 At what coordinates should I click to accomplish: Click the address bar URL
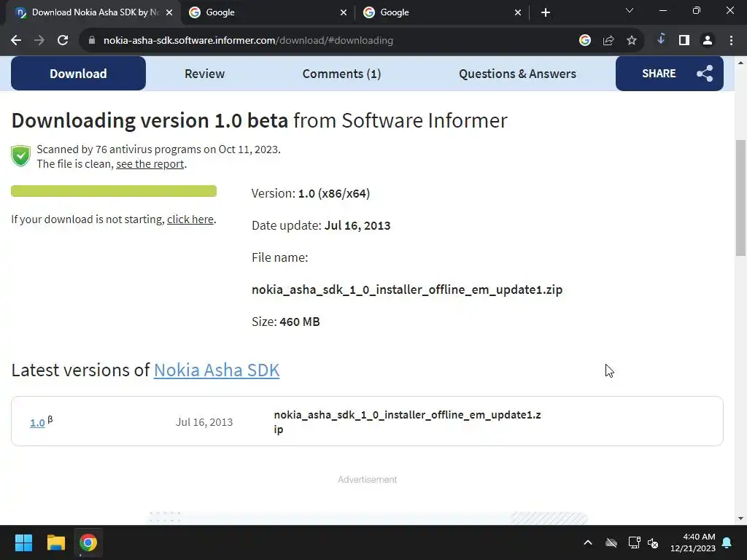click(248, 41)
